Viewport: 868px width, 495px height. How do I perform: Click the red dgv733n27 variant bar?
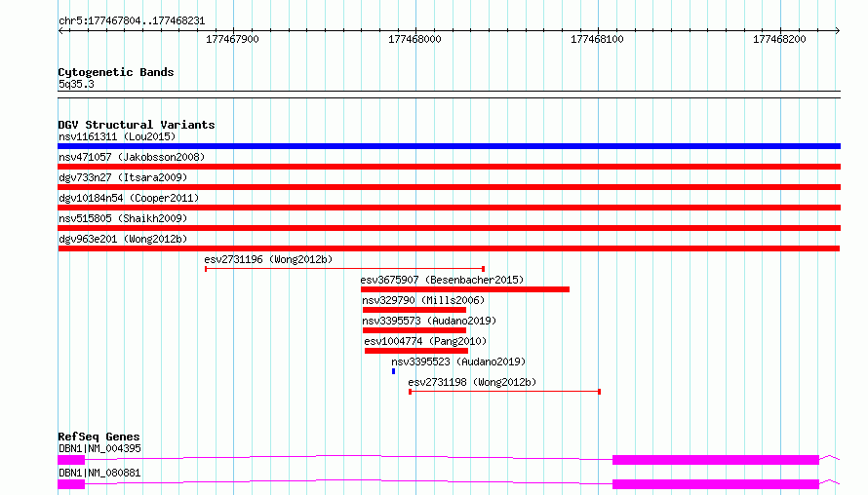449,187
